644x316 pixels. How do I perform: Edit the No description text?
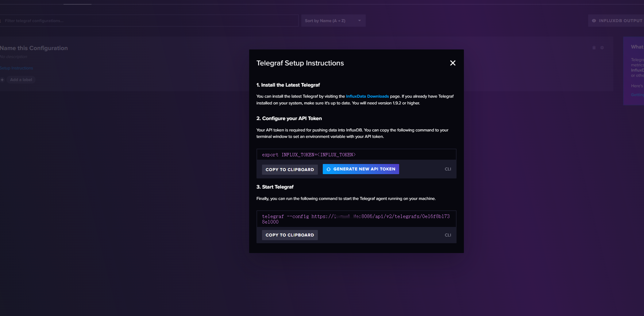point(13,57)
